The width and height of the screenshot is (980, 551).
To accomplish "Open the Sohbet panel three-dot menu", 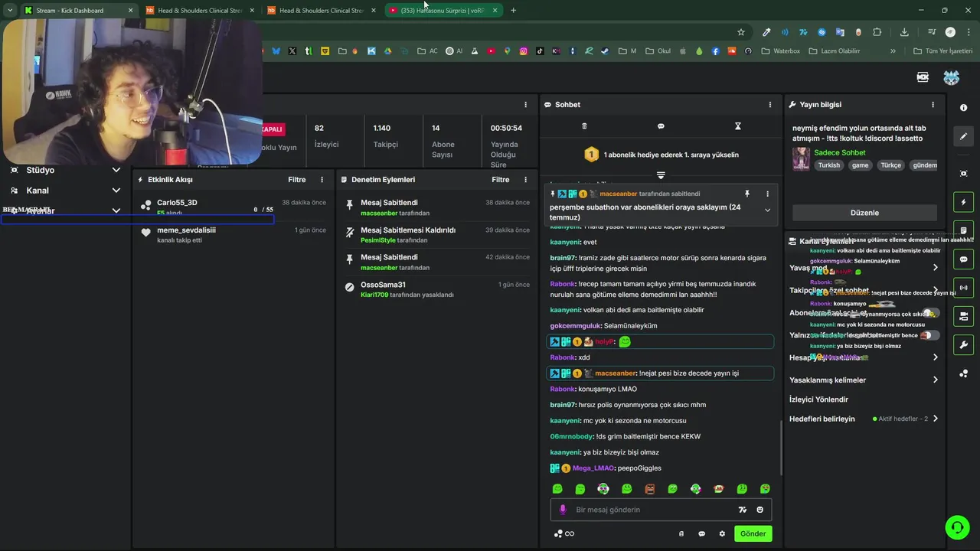I will point(770,105).
